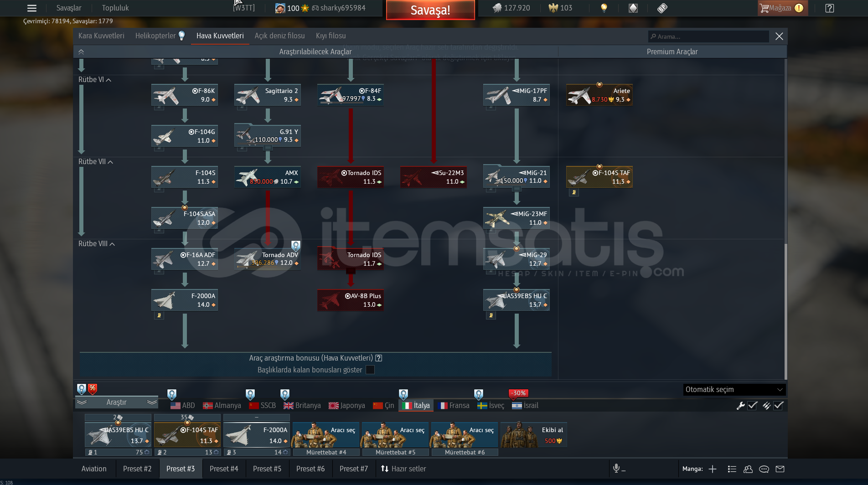The height and width of the screenshot is (485, 868).
Task: Click Golden Eagles balance 103
Action: point(560,8)
